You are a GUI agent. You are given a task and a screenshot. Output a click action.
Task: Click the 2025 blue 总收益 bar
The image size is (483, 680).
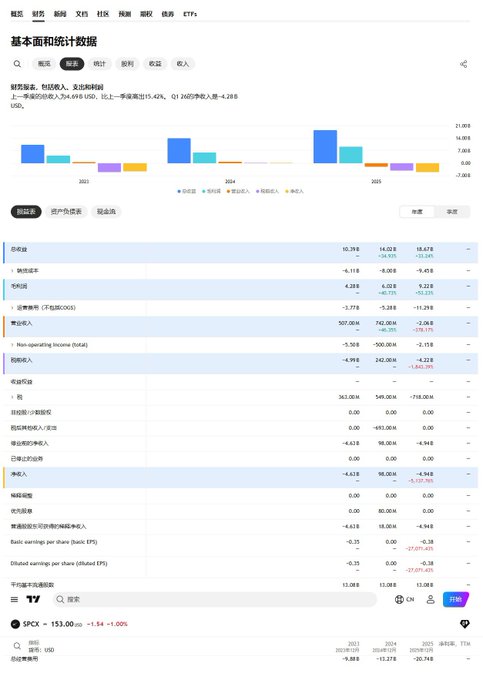click(x=325, y=147)
